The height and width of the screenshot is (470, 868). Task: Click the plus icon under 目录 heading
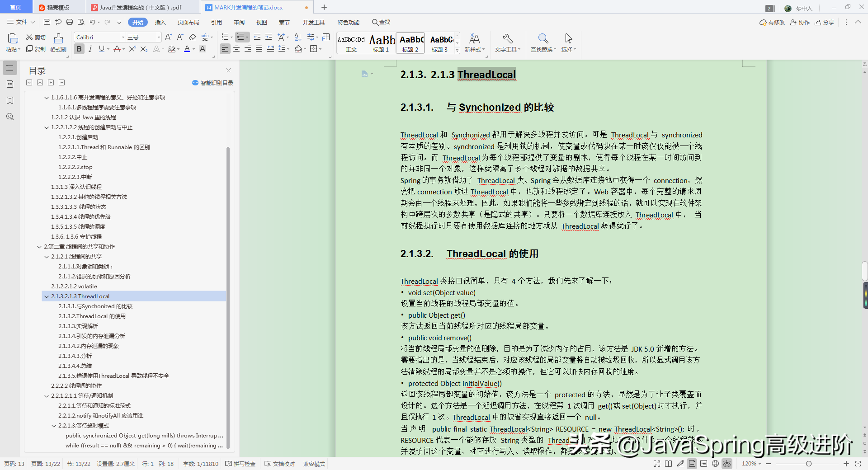51,82
